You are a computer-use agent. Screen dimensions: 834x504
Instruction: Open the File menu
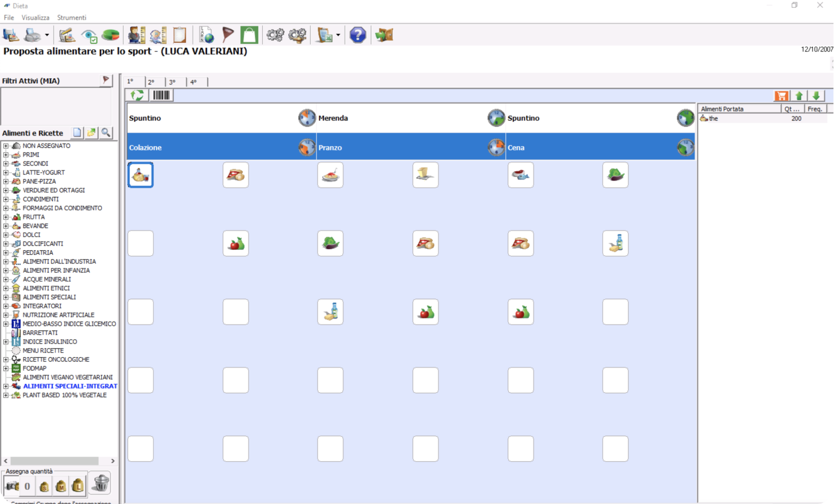[x=9, y=17]
